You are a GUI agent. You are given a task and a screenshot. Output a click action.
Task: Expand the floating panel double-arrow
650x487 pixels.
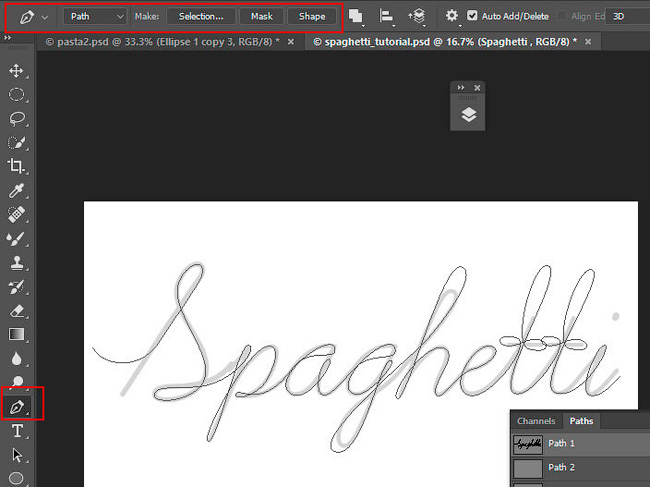coord(461,87)
